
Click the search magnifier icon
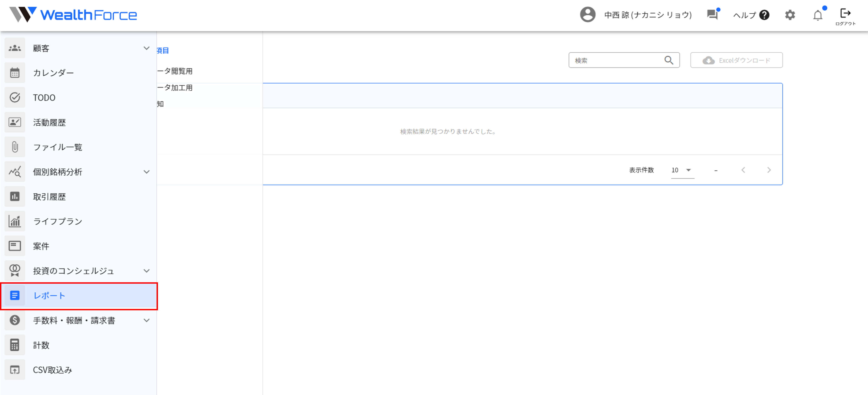[x=668, y=60]
